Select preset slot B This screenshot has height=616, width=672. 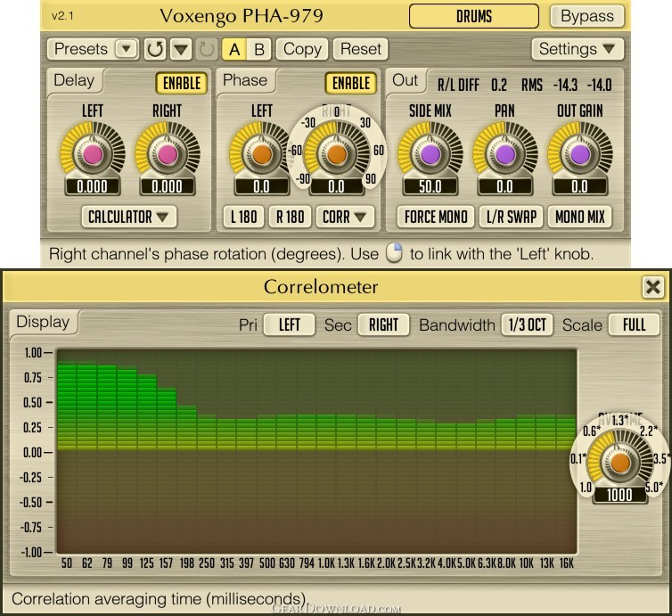tap(258, 49)
